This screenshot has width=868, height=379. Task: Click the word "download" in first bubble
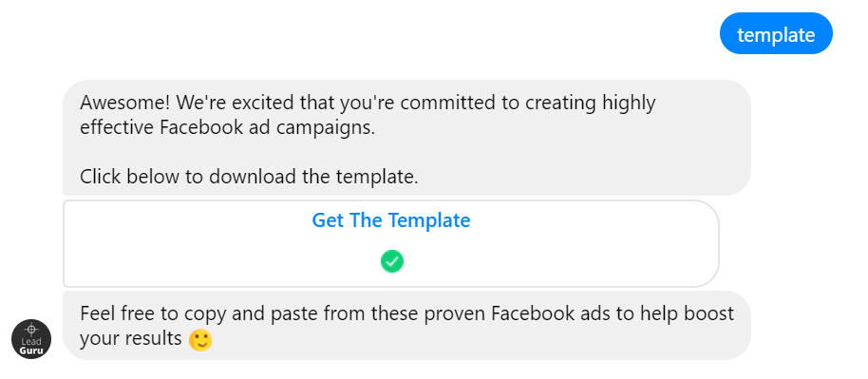(253, 177)
